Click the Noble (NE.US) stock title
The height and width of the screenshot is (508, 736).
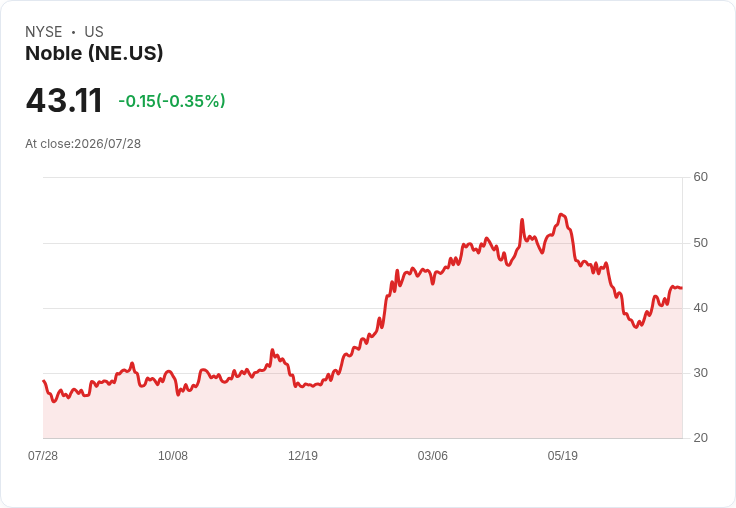[94, 53]
